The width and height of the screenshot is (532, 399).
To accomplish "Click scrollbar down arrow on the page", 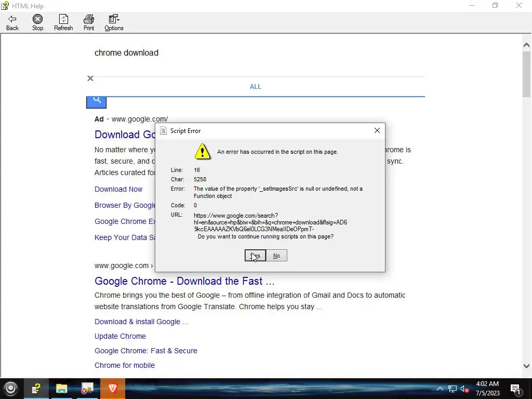I will pyautogui.click(x=526, y=366).
